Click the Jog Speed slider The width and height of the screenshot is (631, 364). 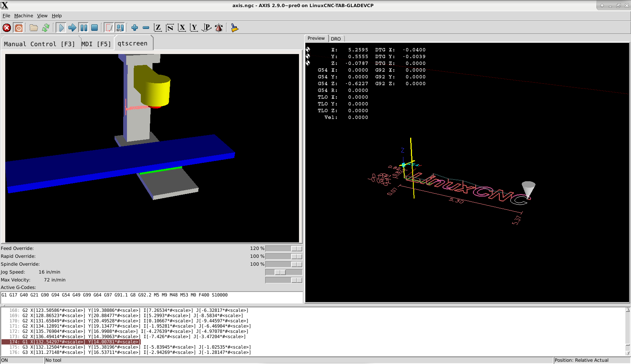pos(284,272)
